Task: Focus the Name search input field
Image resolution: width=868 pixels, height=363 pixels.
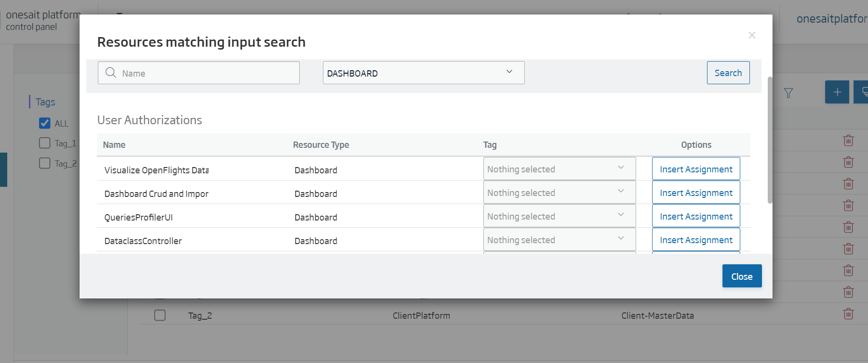Action: 199,73
